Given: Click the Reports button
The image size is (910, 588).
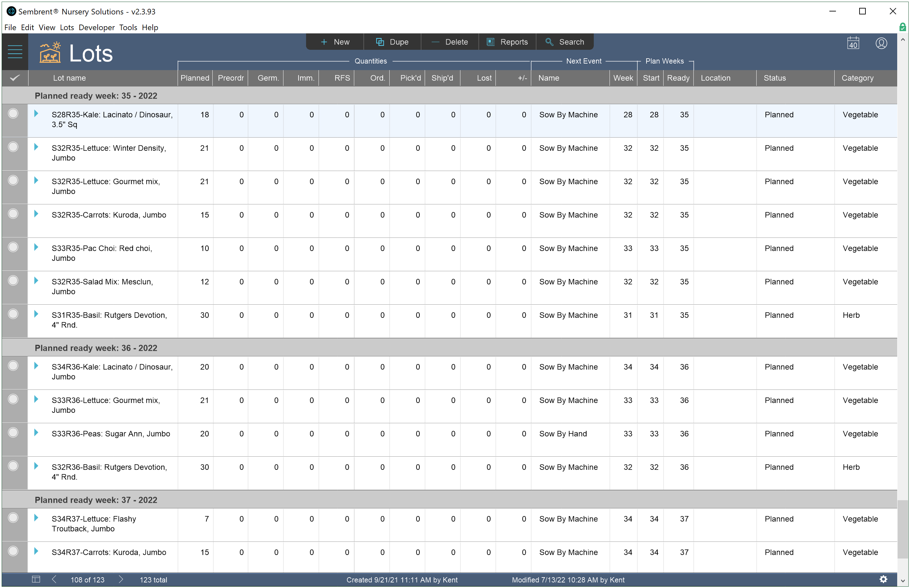Looking at the screenshot, I should tap(507, 42).
